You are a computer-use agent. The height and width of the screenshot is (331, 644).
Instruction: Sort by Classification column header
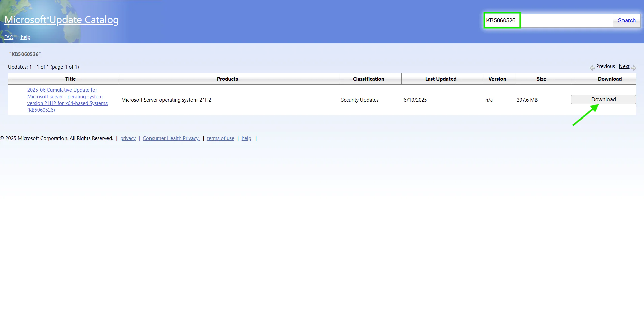coord(369,79)
